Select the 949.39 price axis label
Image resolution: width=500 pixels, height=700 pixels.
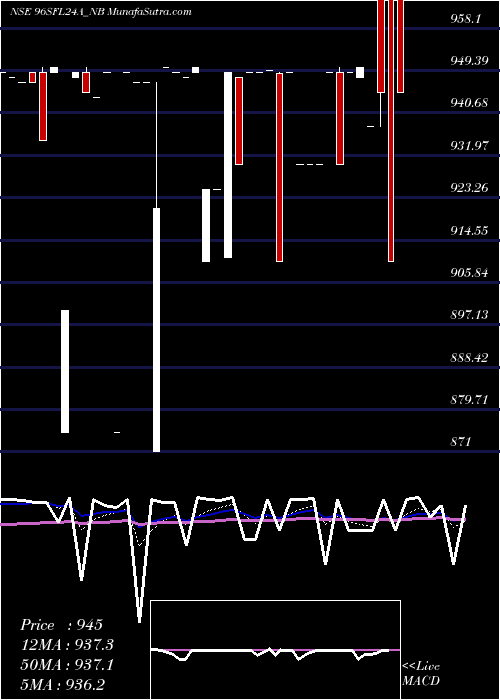point(469,61)
